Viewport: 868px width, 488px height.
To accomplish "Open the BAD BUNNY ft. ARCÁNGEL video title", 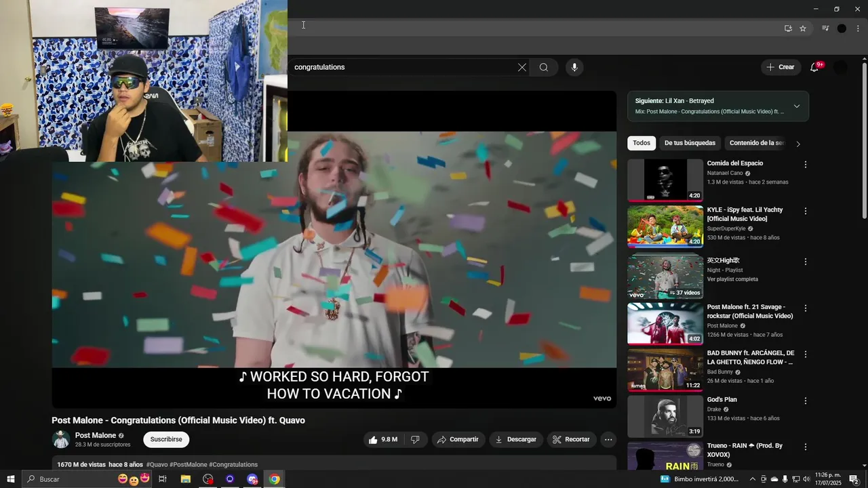I will [x=751, y=358].
